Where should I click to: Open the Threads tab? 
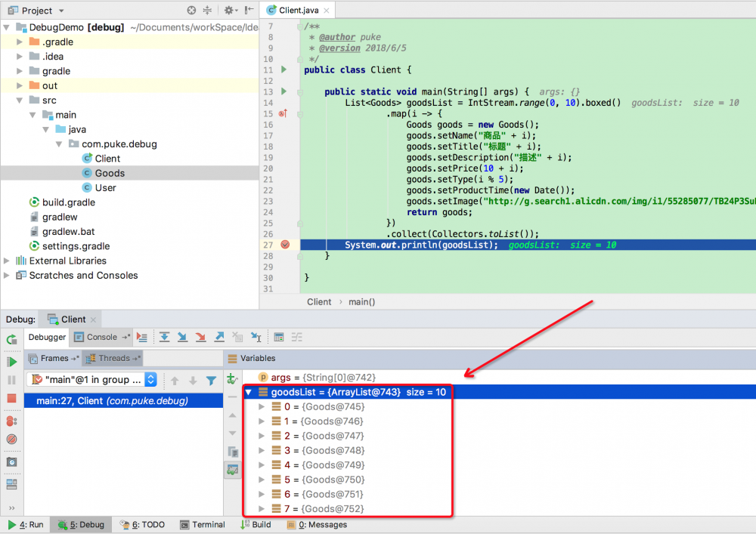[113, 357]
